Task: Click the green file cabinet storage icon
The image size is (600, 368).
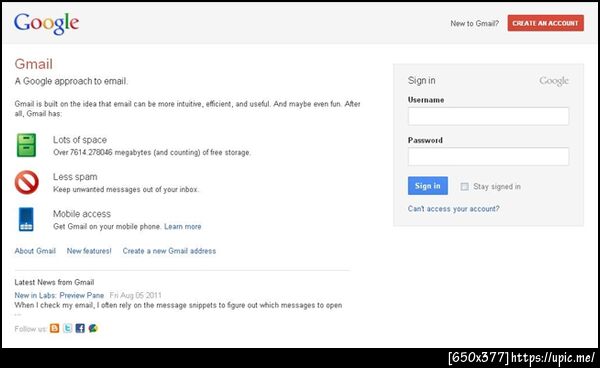Action: (26, 145)
